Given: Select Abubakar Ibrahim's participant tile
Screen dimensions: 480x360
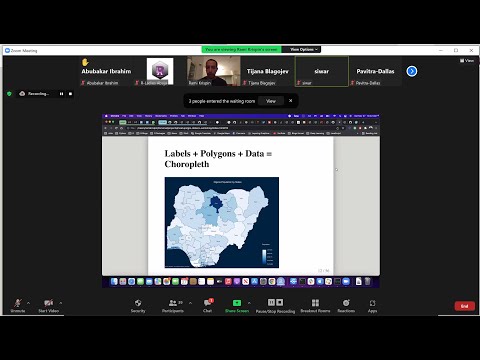Looking at the screenshot, I should [x=106, y=71].
